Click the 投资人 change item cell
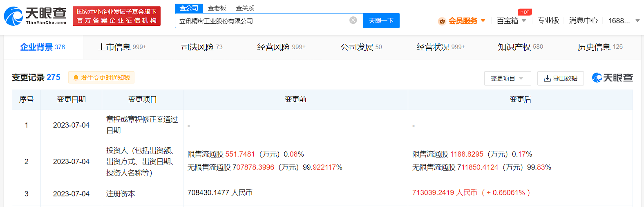 pos(142,162)
